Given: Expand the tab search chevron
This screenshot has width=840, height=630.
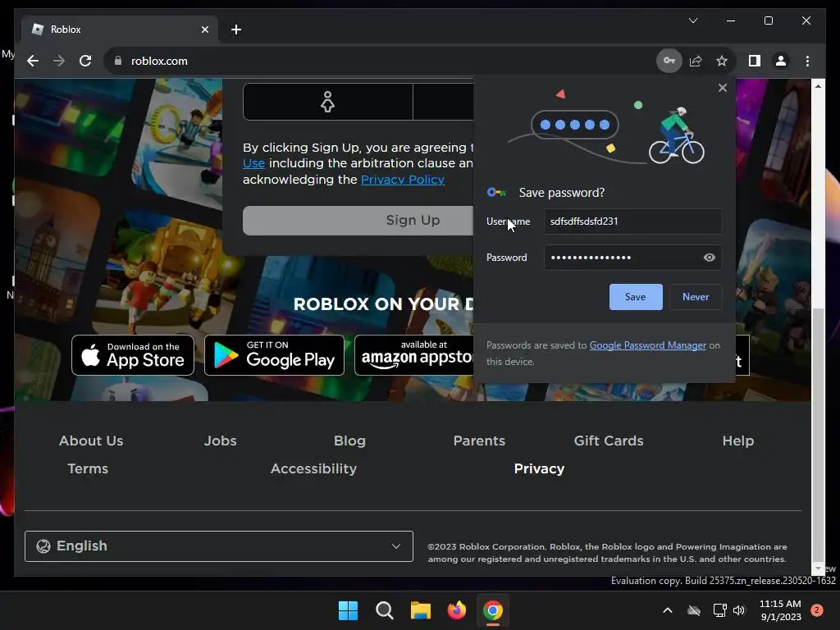Looking at the screenshot, I should pos(692,21).
